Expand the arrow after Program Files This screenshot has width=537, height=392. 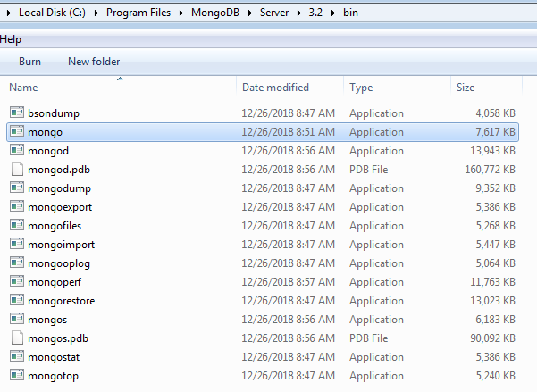point(181,13)
